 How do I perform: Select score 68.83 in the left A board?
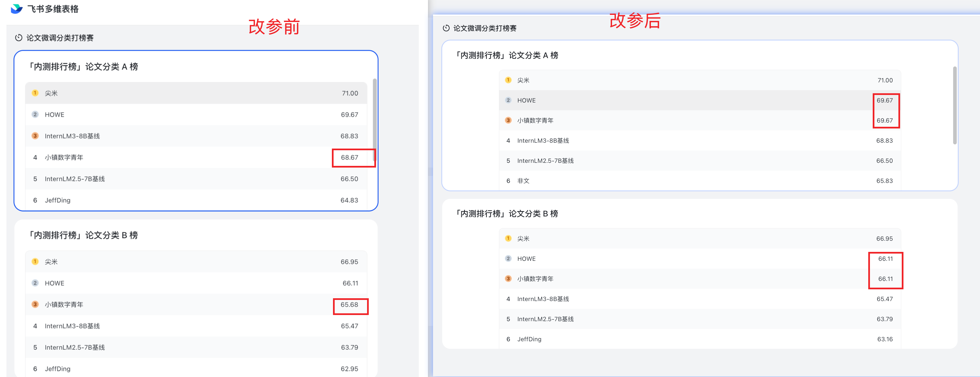coord(349,136)
